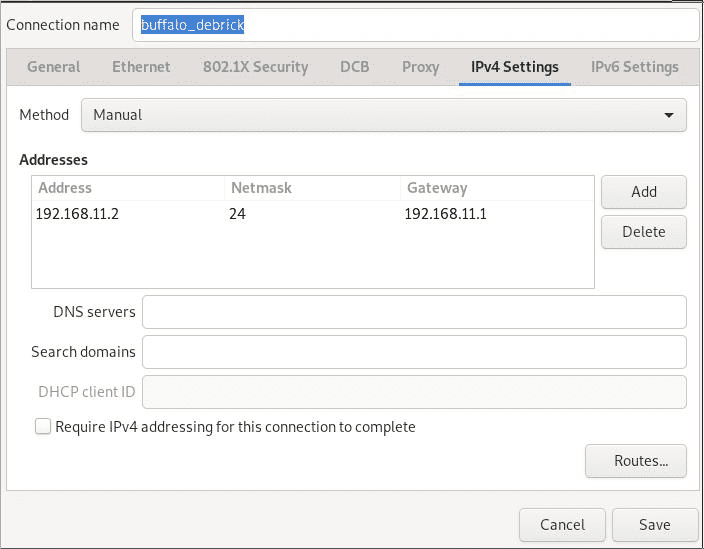The image size is (704, 549).
Task: Click the DNS servers input field
Action: 414,312
